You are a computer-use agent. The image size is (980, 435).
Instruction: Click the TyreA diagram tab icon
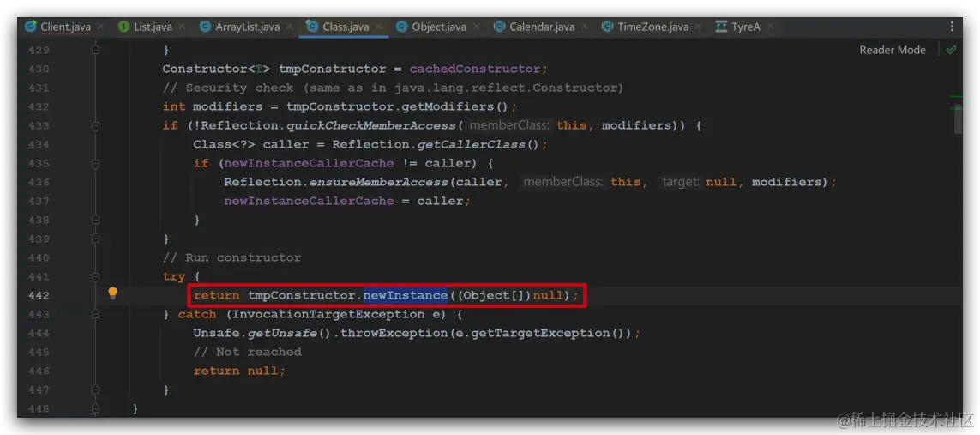pyautogui.click(x=721, y=27)
